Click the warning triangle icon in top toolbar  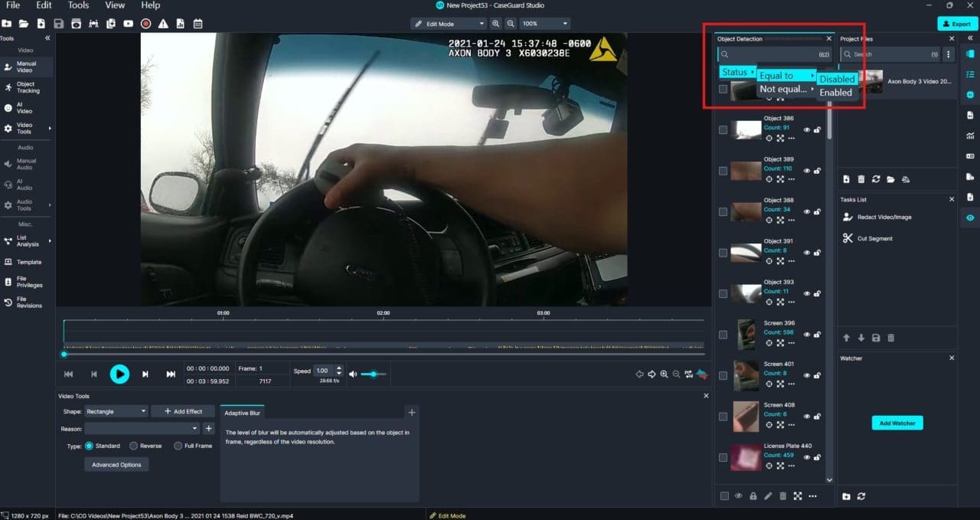click(163, 24)
